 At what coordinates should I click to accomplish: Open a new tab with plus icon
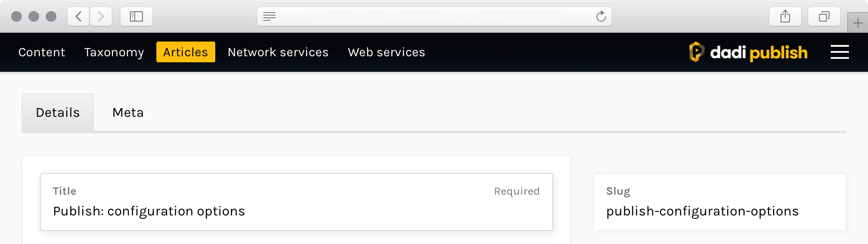(x=858, y=23)
